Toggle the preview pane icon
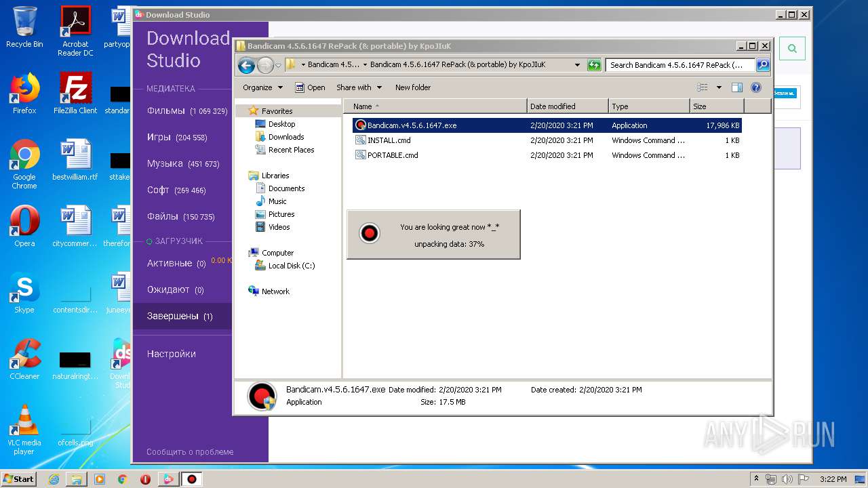The height and width of the screenshot is (488, 868). point(737,87)
